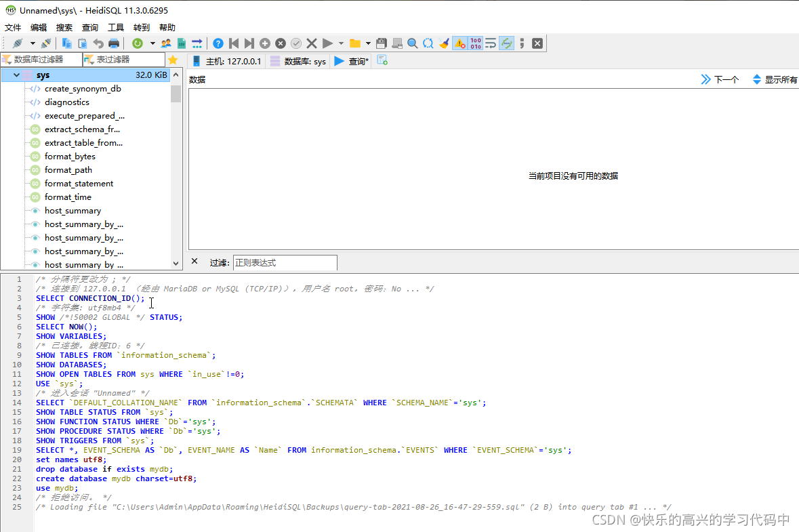Open the 编辑 menu
The height and width of the screenshot is (532, 799).
coord(38,28)
